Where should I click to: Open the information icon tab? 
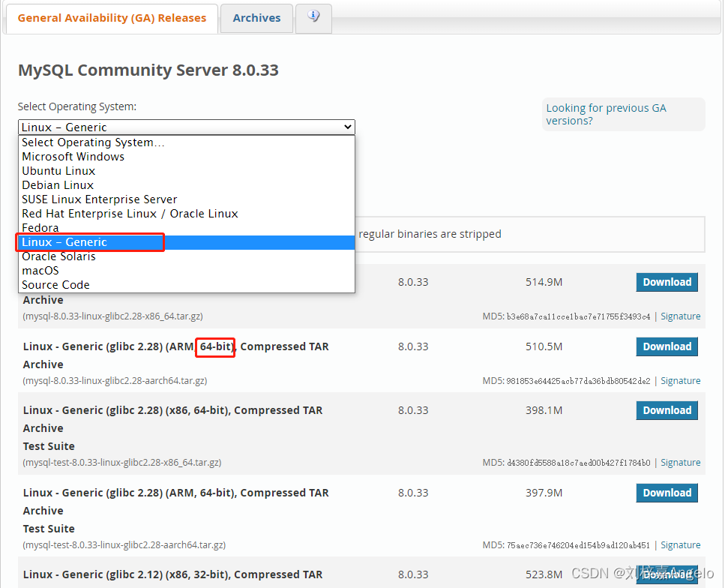(313, 17)
